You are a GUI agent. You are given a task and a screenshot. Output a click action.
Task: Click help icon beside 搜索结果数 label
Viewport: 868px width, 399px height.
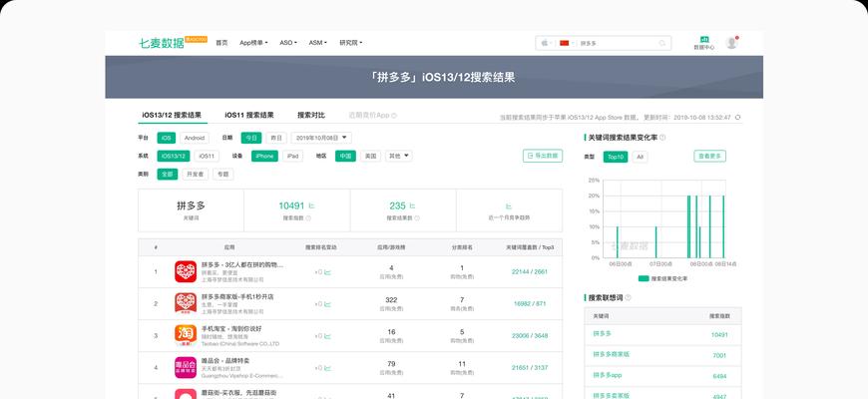point(417,218)
